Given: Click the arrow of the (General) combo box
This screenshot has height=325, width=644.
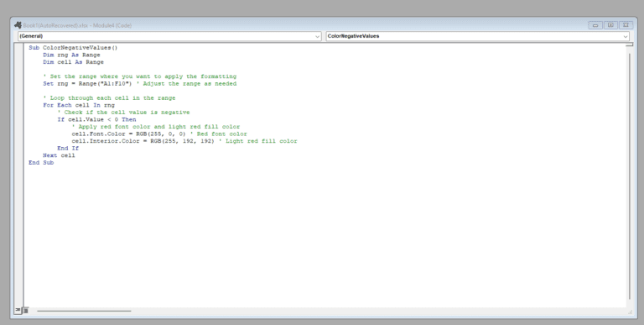Looking at the screenshot, I should click(318, 37).
